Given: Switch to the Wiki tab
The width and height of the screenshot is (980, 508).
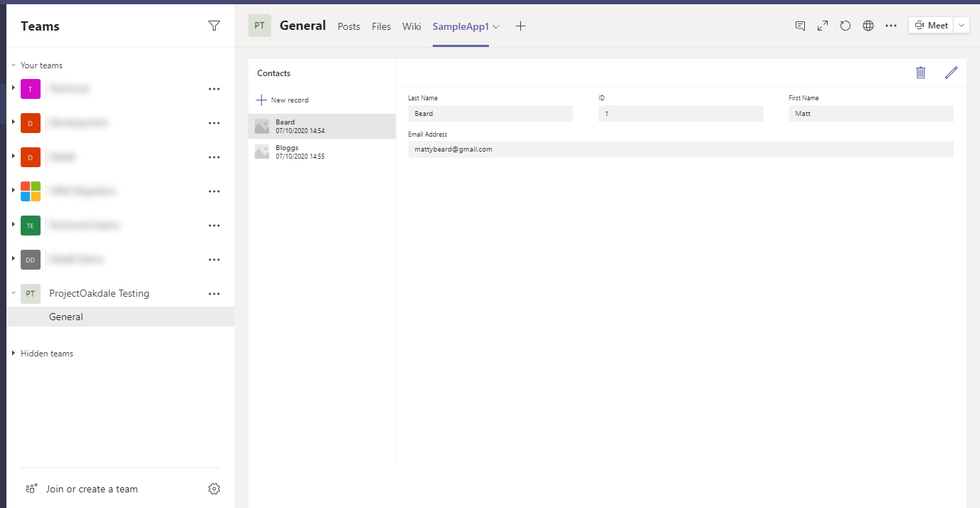Looking at the screenshot, I should [411, 26].
